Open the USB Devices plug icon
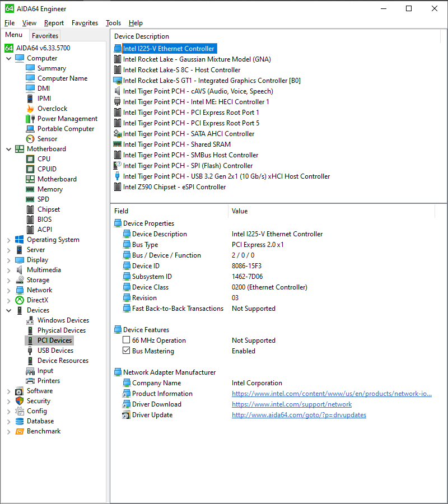This screenshot has height=504, width=448. [x=30, y=351]
